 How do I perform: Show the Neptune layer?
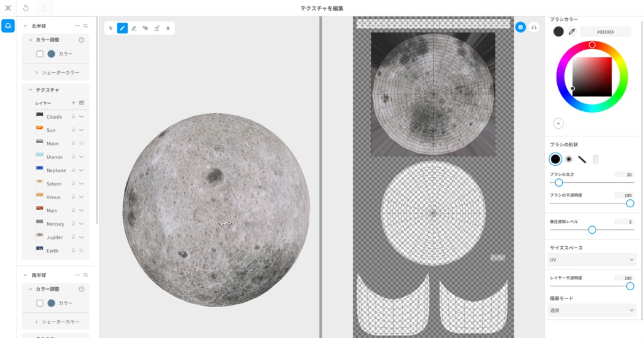coord(81,170)
